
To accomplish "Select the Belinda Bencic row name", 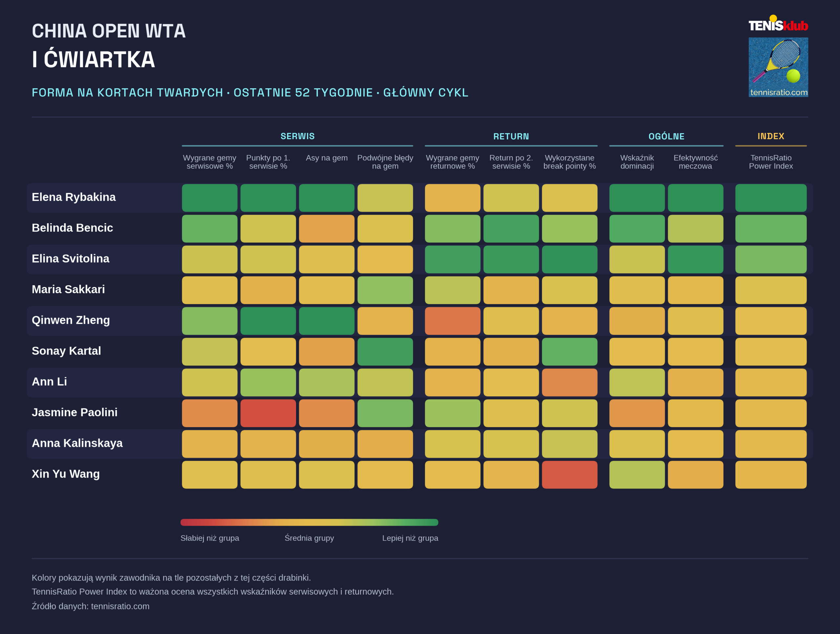I will pyautogui.click(x=72, y=228).
